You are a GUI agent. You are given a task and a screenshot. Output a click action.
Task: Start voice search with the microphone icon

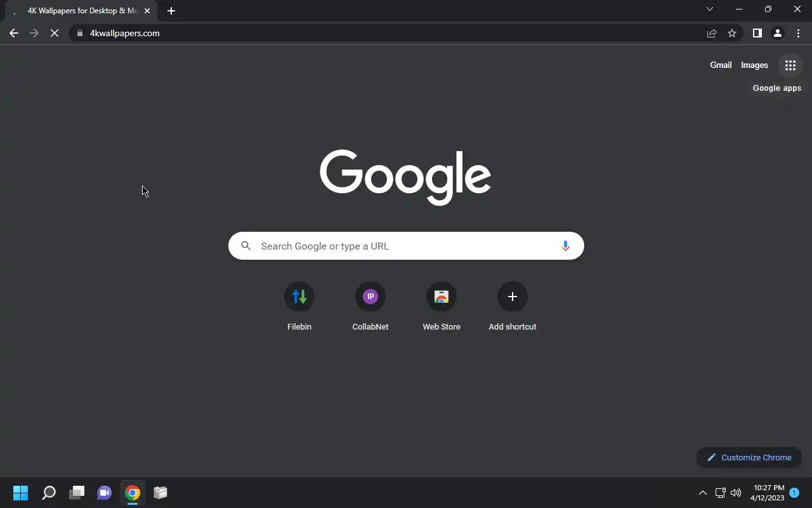tap(565, 246)
